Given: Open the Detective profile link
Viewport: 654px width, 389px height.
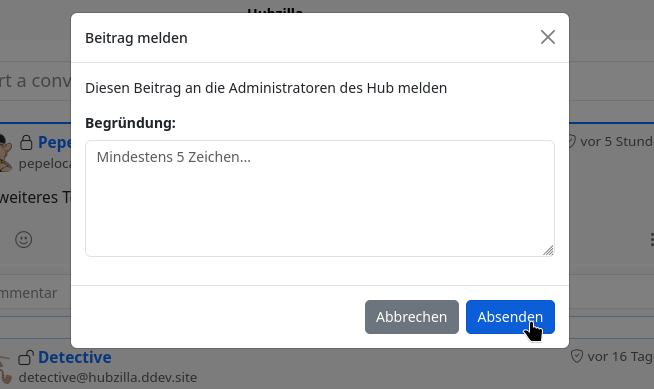Looking at the screenshot, I should point(75,357).
